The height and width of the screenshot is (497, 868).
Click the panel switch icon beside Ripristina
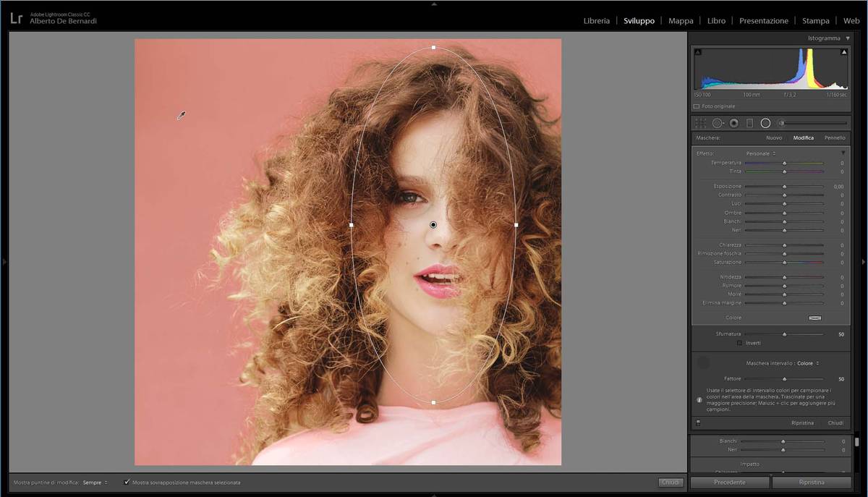(x=698, y=422)
